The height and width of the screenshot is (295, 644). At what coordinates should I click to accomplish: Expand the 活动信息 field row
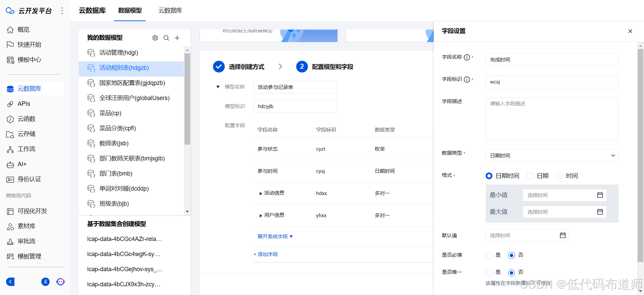261,193
